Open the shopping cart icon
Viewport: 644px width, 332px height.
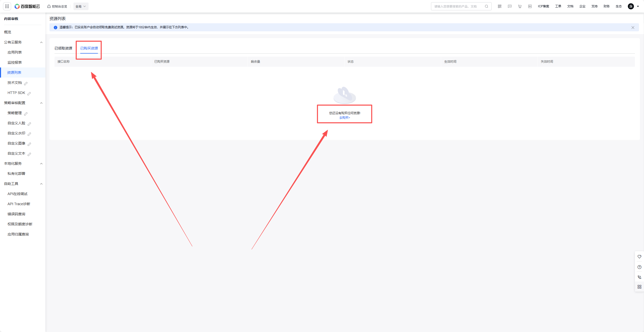[520, 6]
